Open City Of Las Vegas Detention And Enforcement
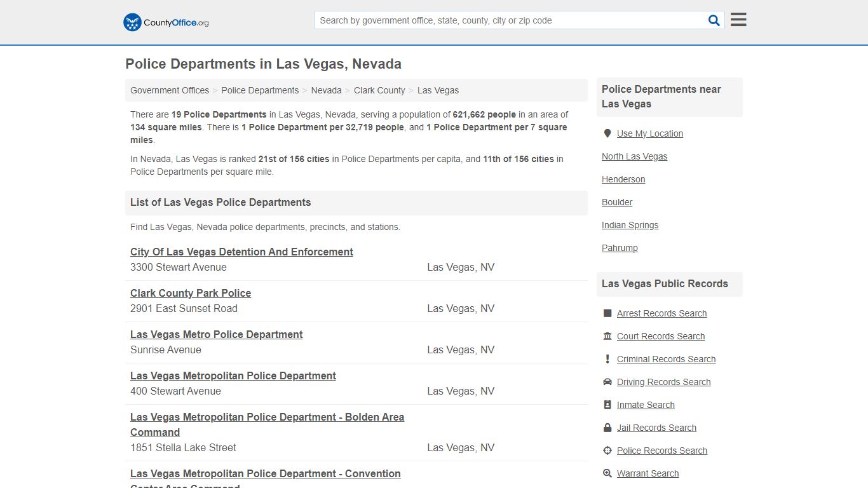 tap(241, 252)
